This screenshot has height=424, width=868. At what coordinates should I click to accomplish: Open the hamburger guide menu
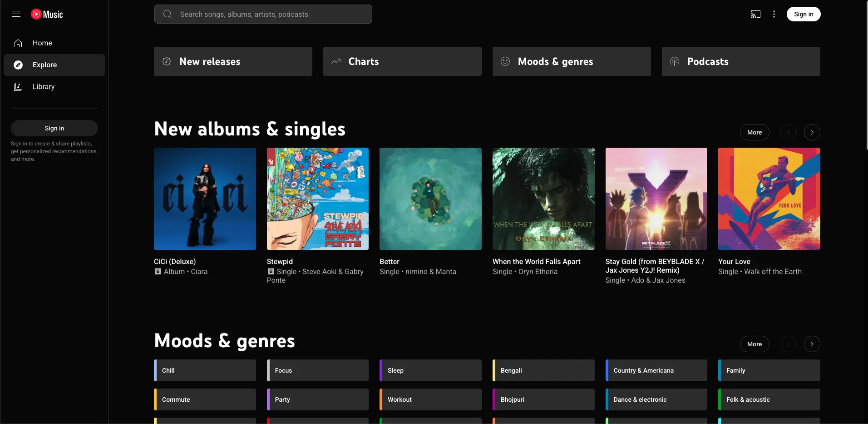click(16, 14)
